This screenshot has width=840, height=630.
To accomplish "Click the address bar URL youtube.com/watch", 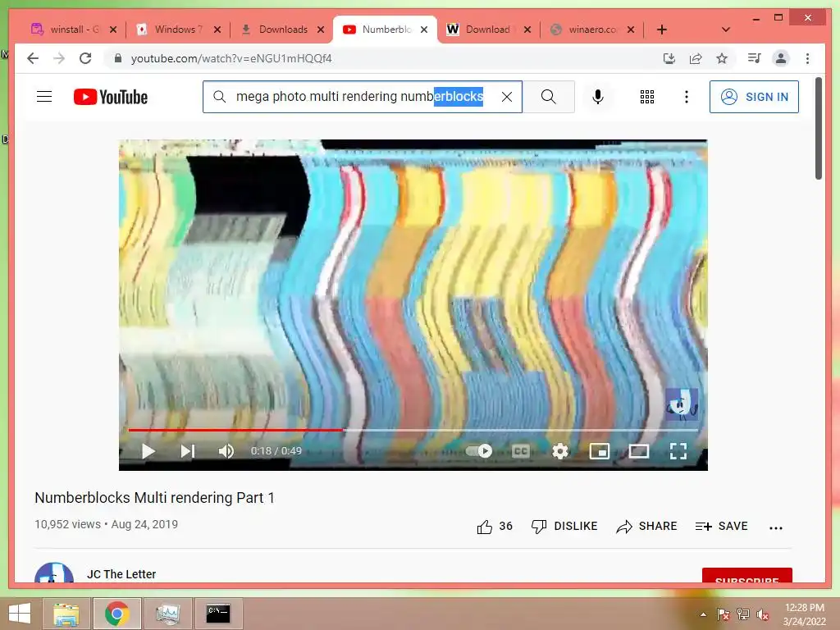I will [x=231, y=58].
